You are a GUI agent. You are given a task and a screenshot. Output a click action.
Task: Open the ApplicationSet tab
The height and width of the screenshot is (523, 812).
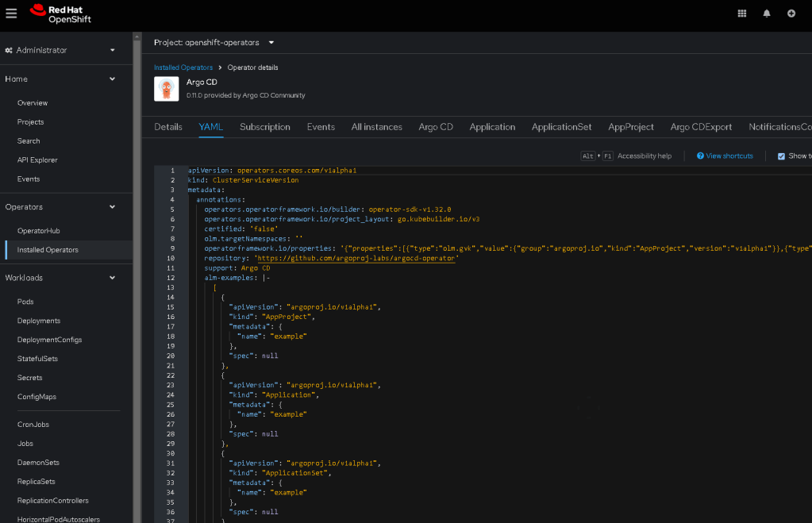coord(561,127)
